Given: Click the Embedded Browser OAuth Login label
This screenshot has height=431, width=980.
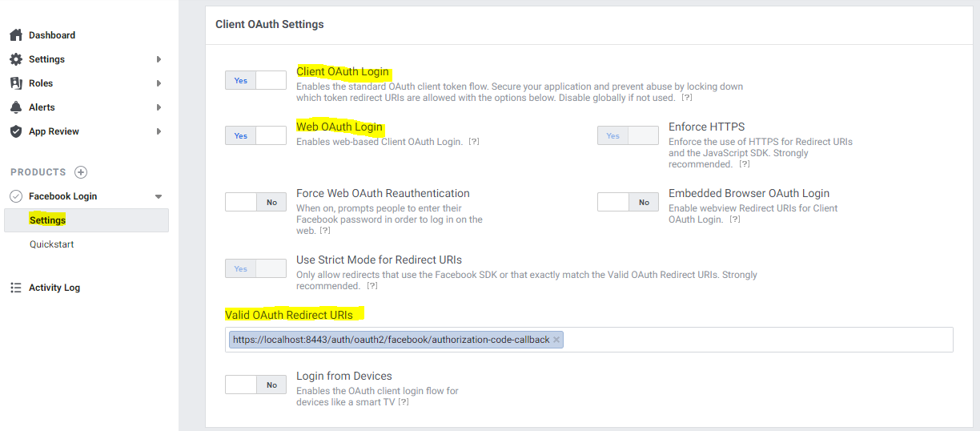Looking at the screenshot, I should click(x=749, y=193).
